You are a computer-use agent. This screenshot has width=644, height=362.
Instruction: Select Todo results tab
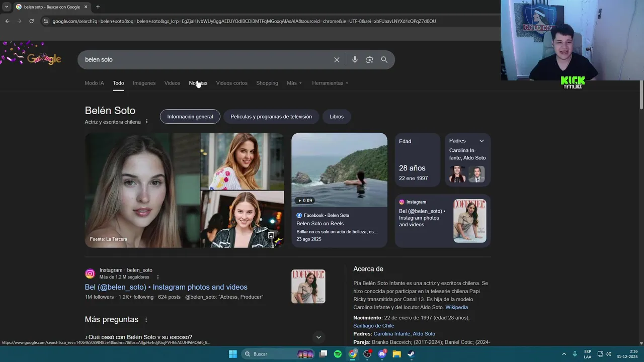[x=118, y=83]
